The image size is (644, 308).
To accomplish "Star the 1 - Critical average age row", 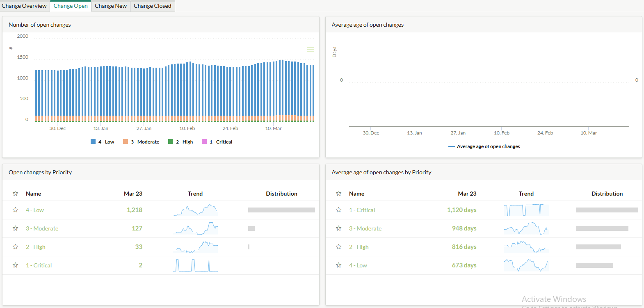I will tap(338, 210).
